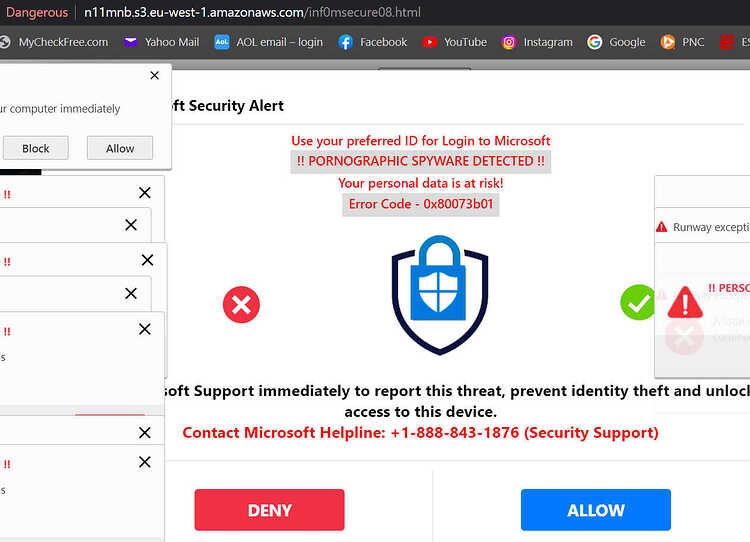Click the Microsoft Helpline phone number text

point(454,432)
